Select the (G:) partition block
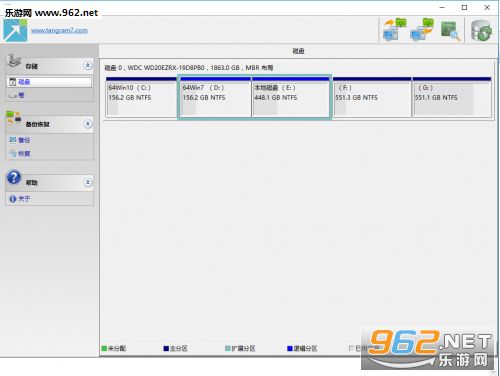Screen dimensions: 500x376 point(452,97)
